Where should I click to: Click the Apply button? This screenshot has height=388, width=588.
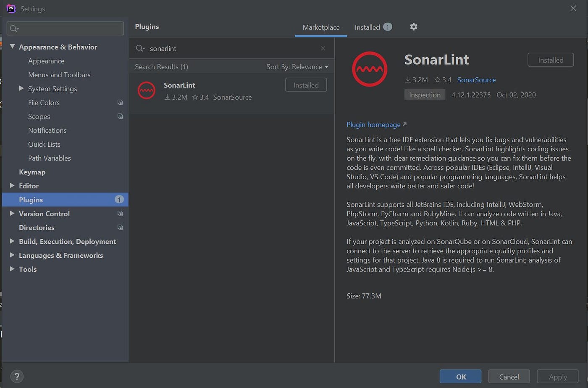[x=558, y=377]
